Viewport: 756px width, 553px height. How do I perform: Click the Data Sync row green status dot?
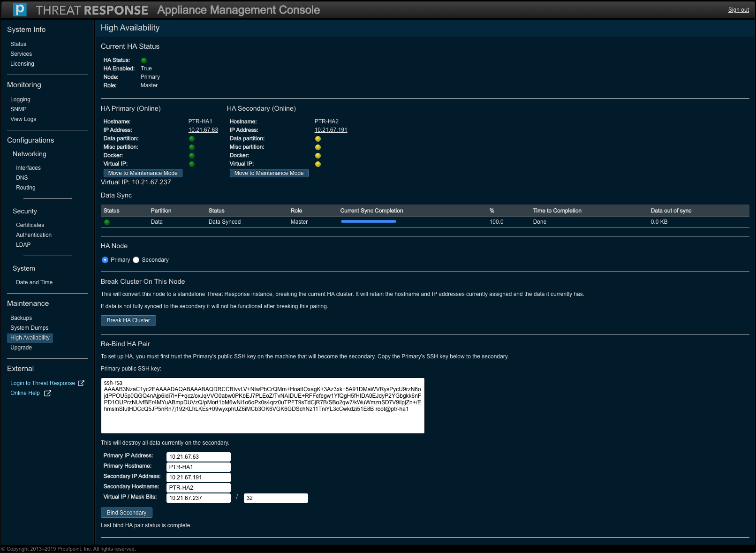(x=107, y=222)
